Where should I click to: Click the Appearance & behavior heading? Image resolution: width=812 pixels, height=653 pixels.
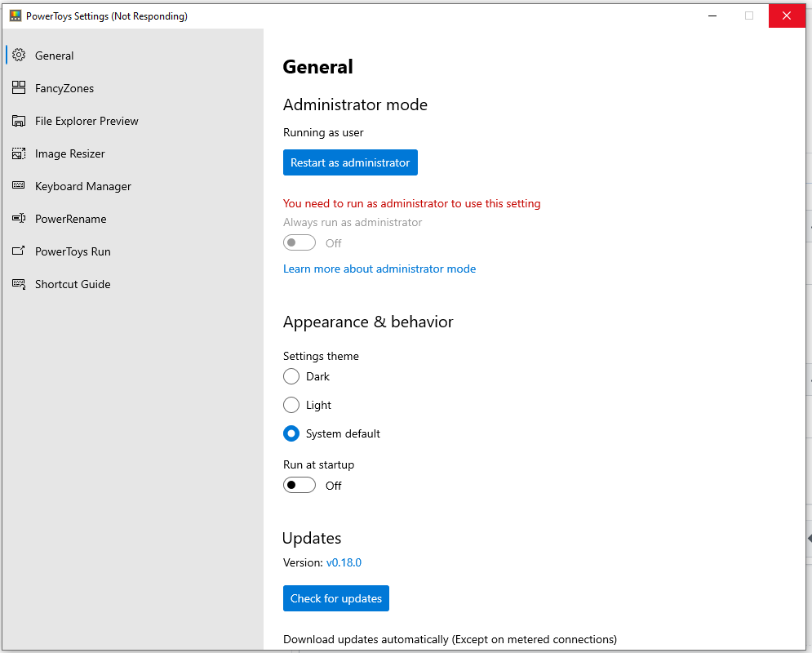(x=368, y=322)
